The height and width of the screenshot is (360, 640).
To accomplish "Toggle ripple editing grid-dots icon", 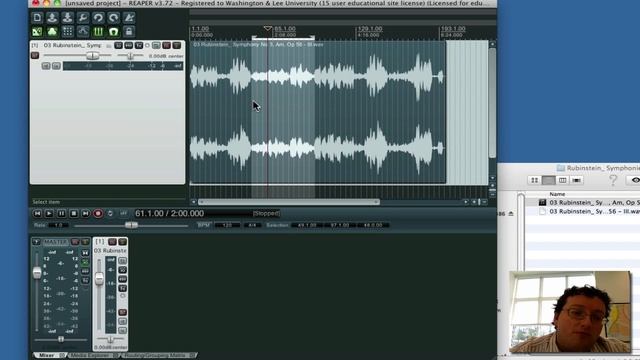I will tap(67, 31).
